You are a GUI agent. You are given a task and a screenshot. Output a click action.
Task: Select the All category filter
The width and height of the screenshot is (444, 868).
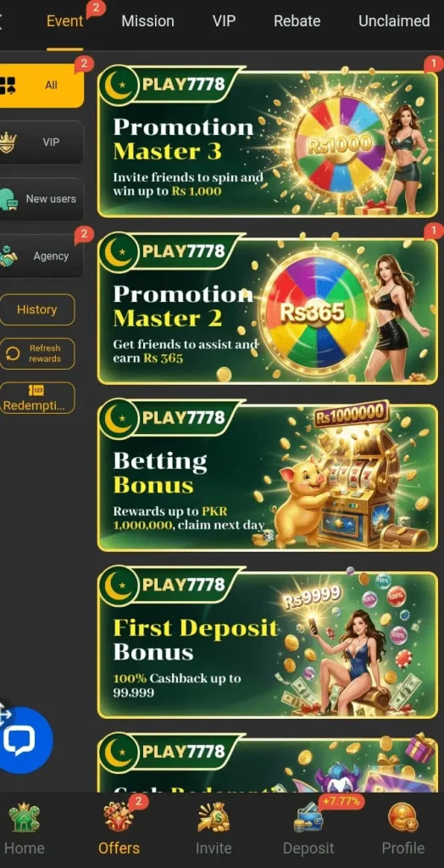[41, 86]
